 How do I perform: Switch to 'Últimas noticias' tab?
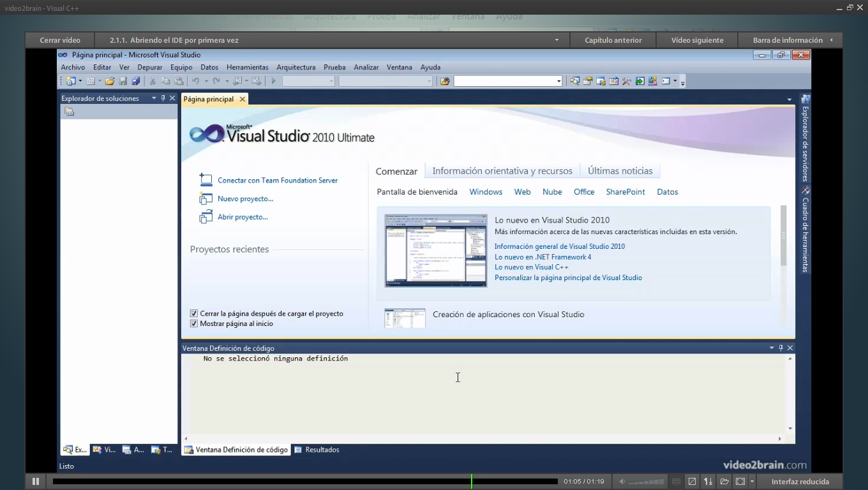click(620, 171)
